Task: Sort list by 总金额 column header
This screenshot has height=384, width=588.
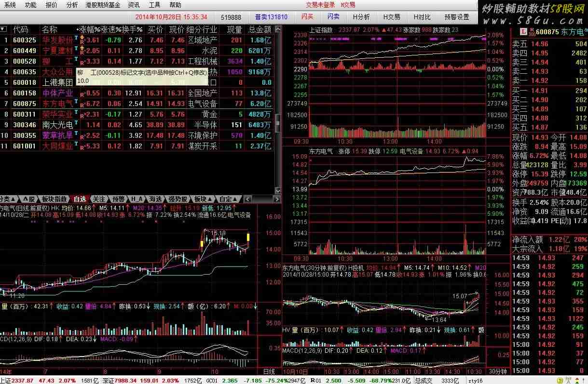Action: [260, 29]
